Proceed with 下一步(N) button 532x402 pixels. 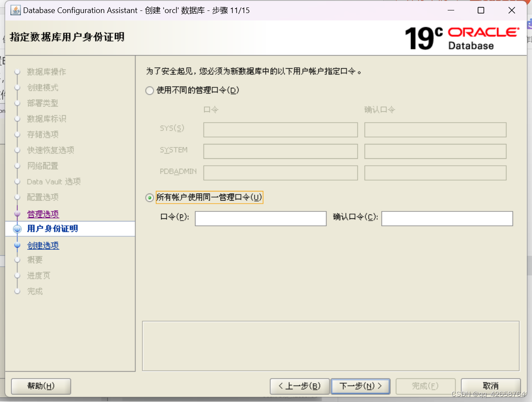click(360, 386)
